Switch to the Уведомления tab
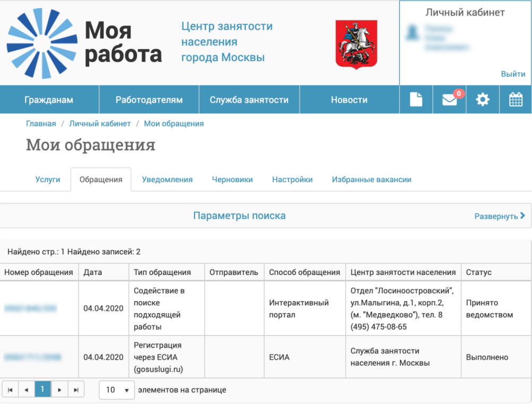 tap(167, 180)
